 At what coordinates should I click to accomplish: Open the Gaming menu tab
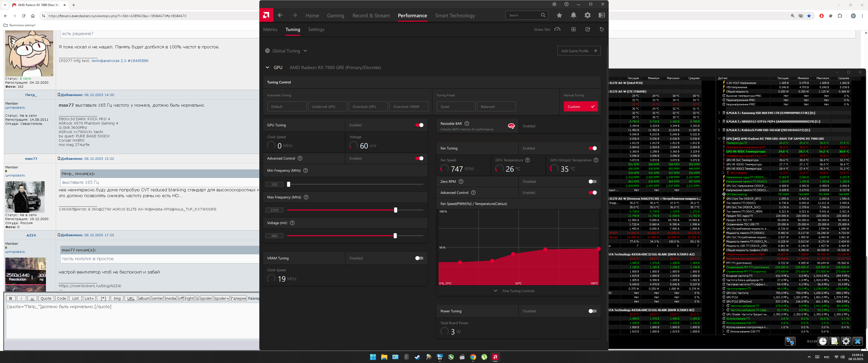click(x=335, y=15)
